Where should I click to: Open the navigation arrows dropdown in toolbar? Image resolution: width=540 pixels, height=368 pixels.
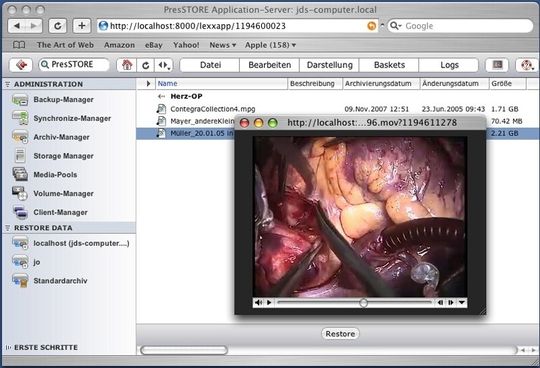pos(164,65)
